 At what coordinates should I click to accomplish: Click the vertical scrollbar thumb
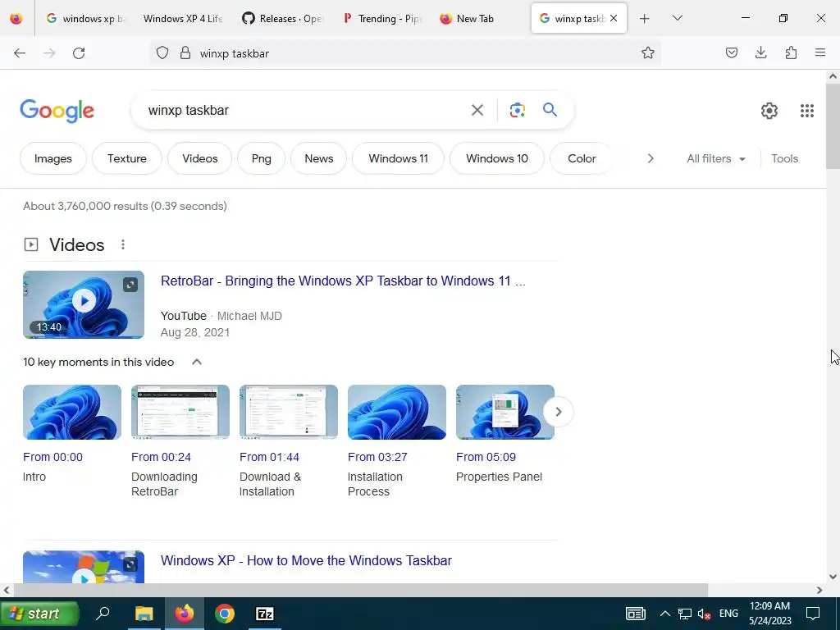[833, 126]
